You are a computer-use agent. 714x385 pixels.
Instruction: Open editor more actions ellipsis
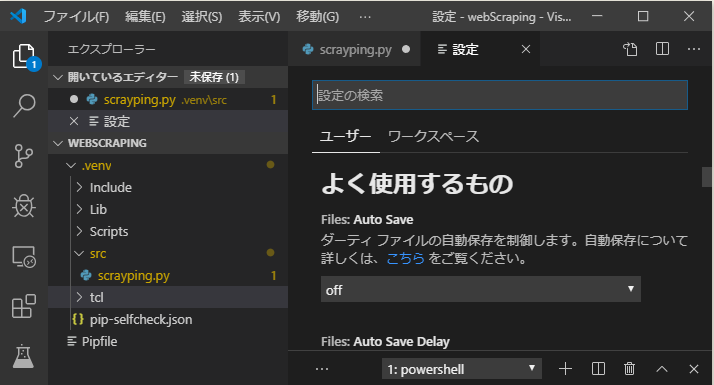coord(694,49)
